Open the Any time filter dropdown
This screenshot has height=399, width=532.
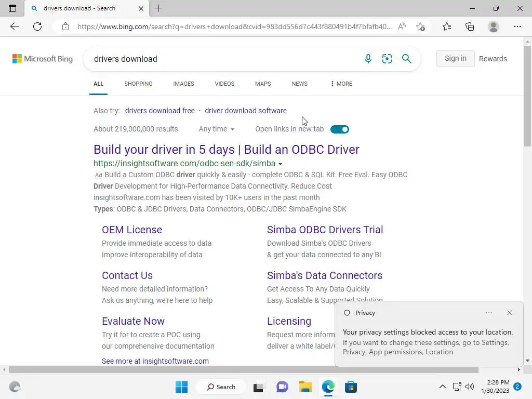pos(217,129)
